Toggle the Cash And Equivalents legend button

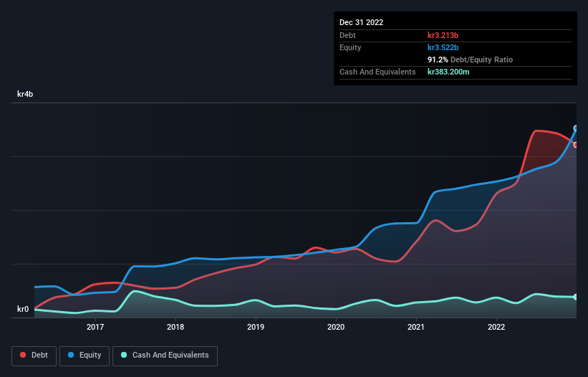[165, 355]
